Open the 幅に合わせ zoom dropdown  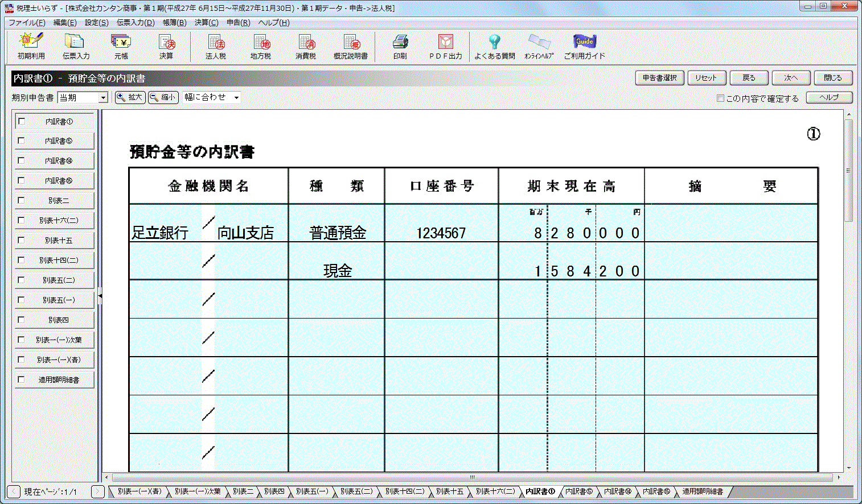click(236, 97)
